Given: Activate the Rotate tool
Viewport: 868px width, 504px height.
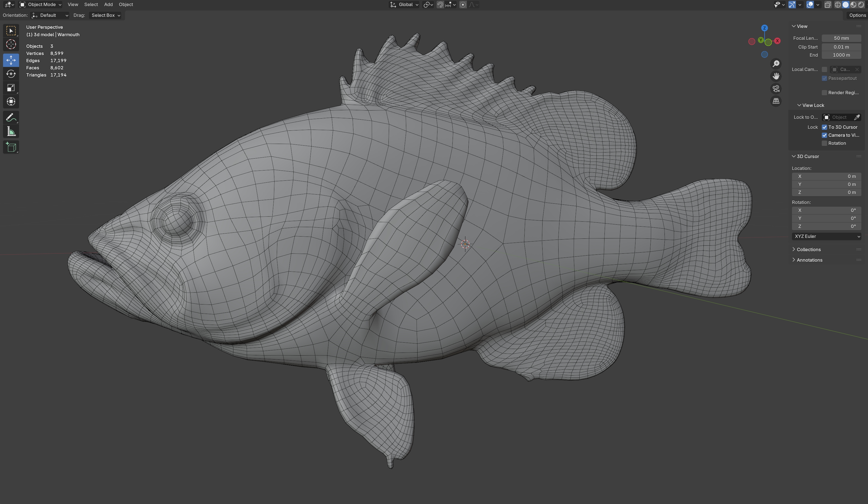Looking at the screenshot, I should click(11, 74).
